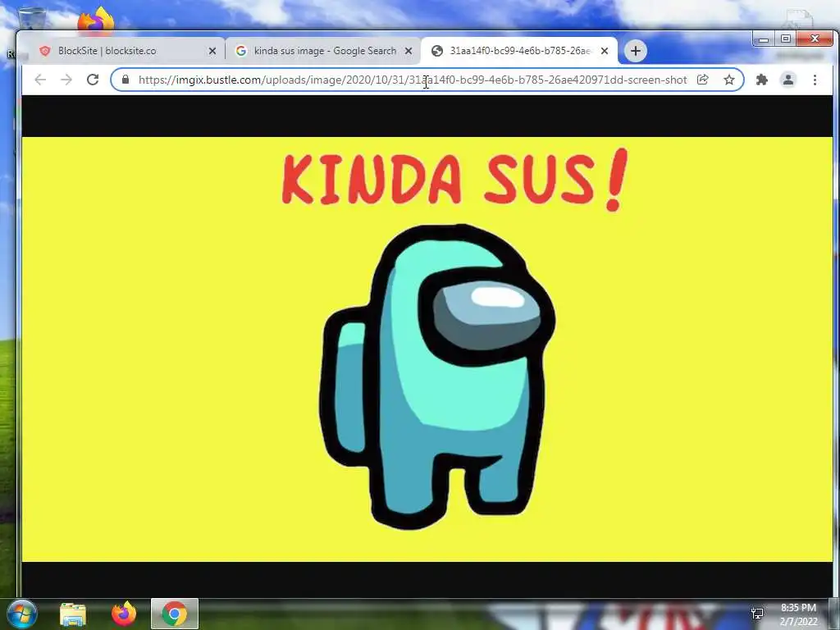The height and width of the screenshot is (630, 840).
Task: Bookmark this page with the star icon
Action: (729, 80)
